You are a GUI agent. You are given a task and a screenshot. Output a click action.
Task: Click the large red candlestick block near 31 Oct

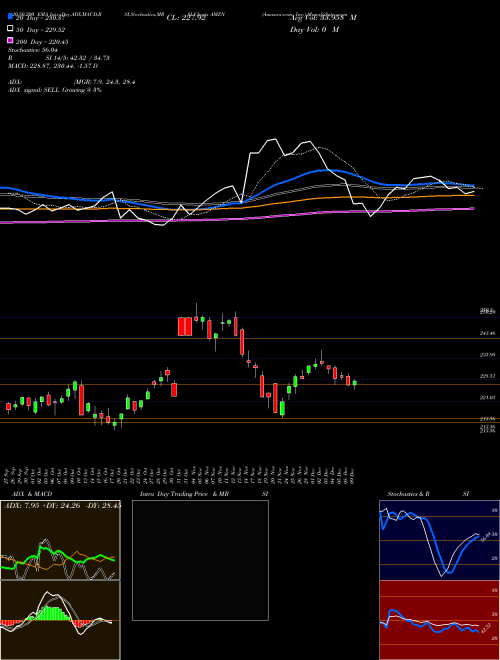click(x=185, y=327)
